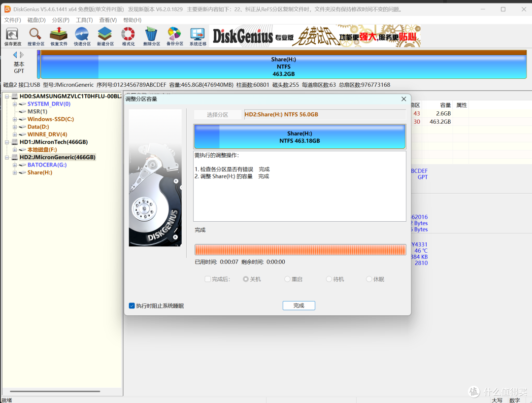Click the Share(H:) tree partition icon
The width and height of the screenshot is (532, 403).
click(23, 172)
